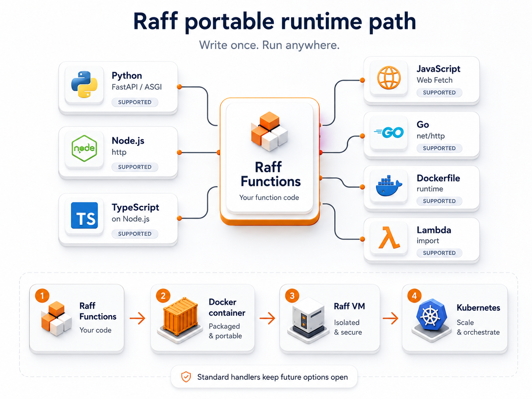Screen dimensions: 532x399
Task: Click the 'http' text under Node.js
Action: pyautogui.click(x=119, y=152)
